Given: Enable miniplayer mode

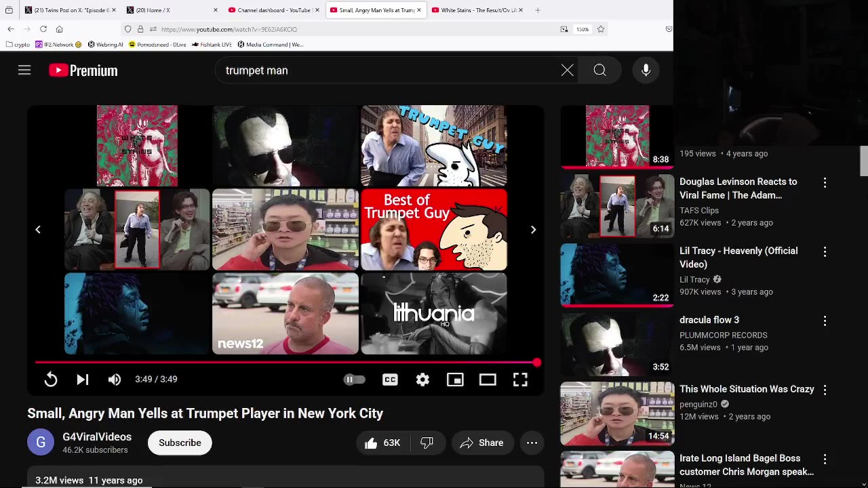Looking at the screenshot, I should click(455, 380).
